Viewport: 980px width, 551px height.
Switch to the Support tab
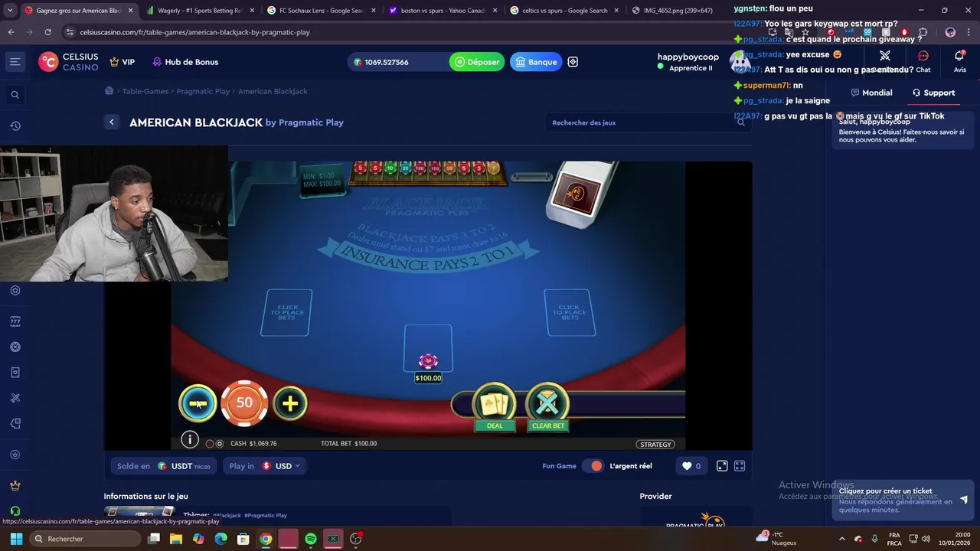(x=933, y=93)
